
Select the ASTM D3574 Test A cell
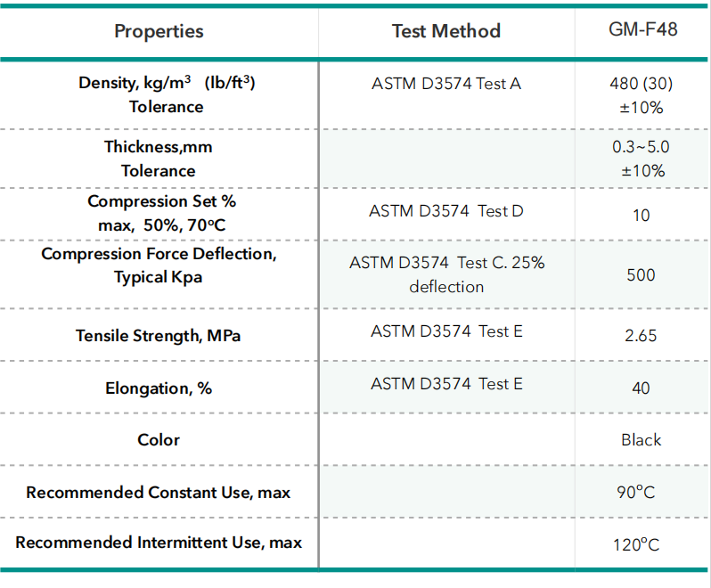pos(446,84)
